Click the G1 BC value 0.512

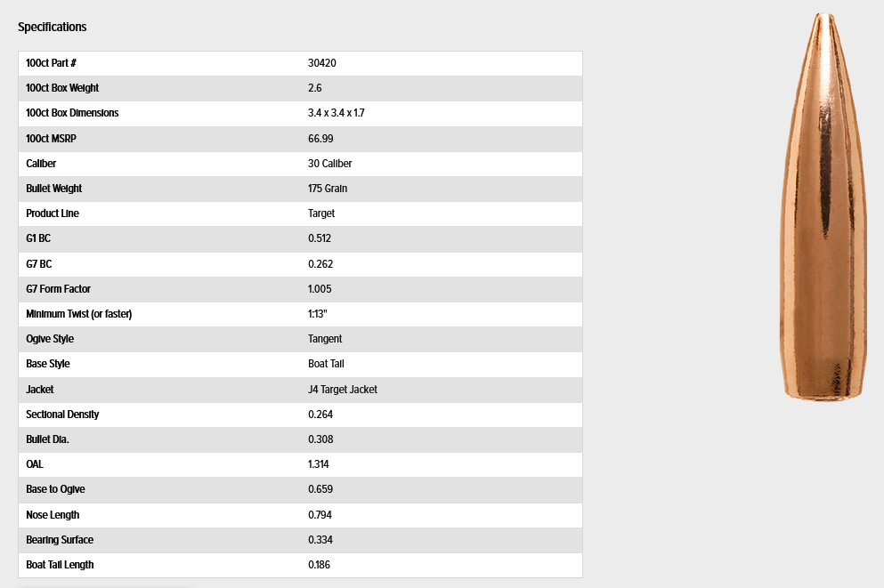[319, 238]
